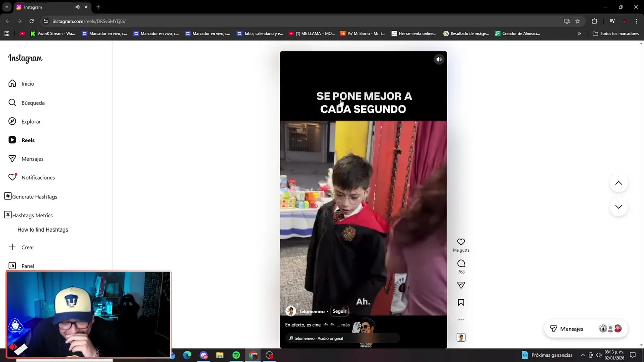Viewport: 644px width, 362px height.
Task: Mute the reel audio with speaker icon
Action: tap(439, 59)
